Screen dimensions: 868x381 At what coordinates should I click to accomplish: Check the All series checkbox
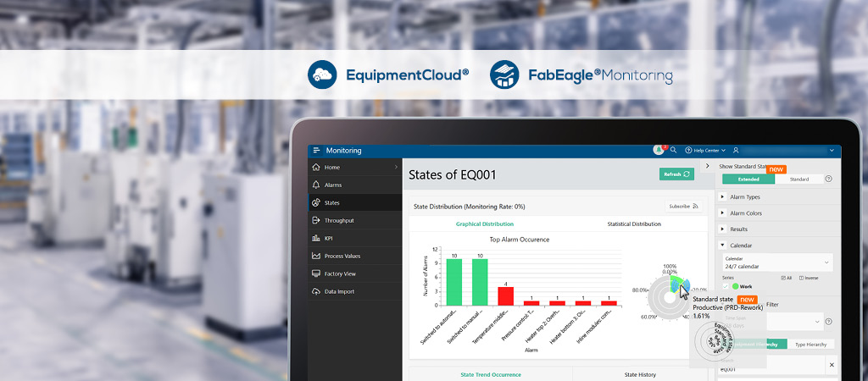782,278
